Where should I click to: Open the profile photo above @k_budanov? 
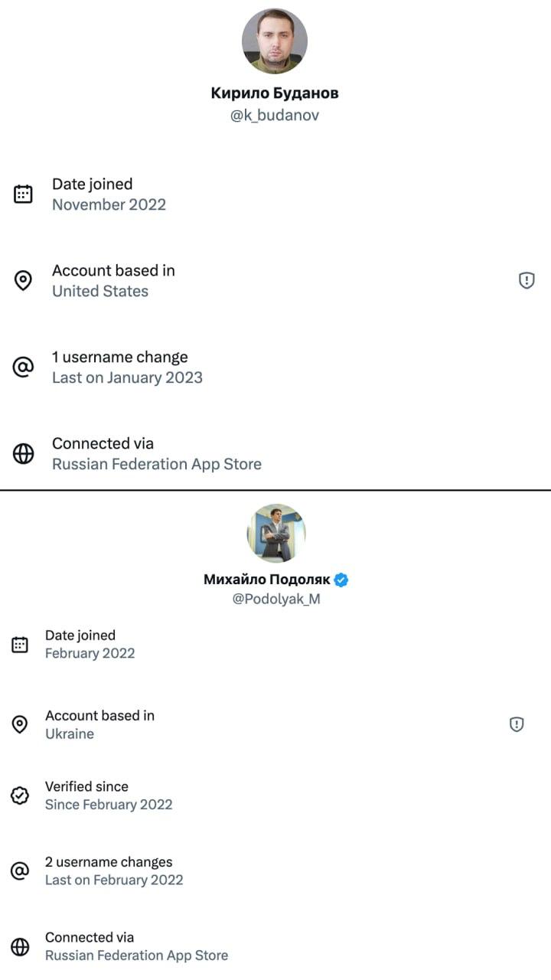275,41
